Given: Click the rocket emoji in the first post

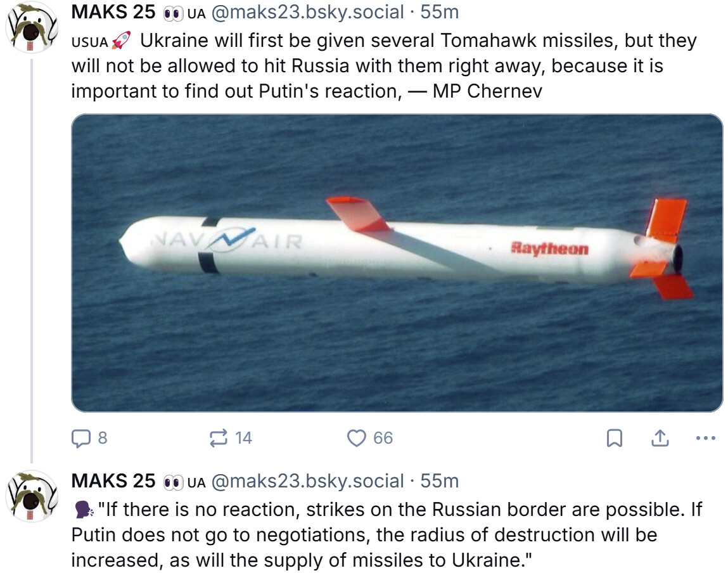Looking at the screenshot, I should click(x=120, y=41).
